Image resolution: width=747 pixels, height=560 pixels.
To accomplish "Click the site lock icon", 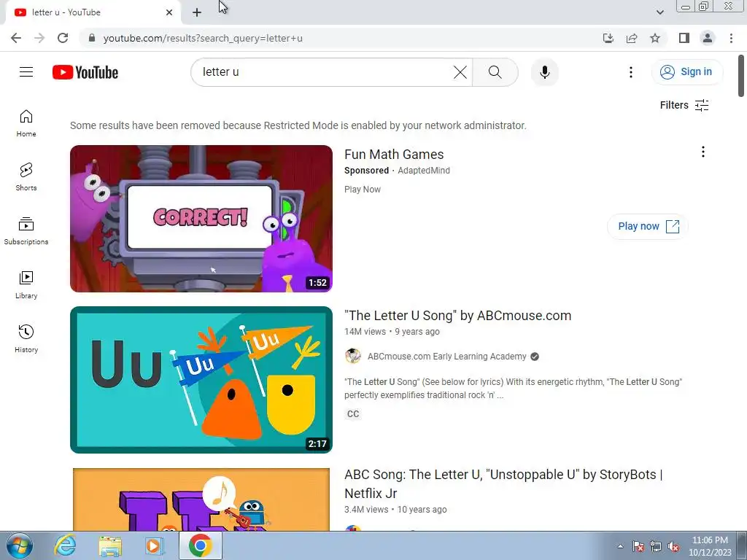I will (x=92, y=38).
